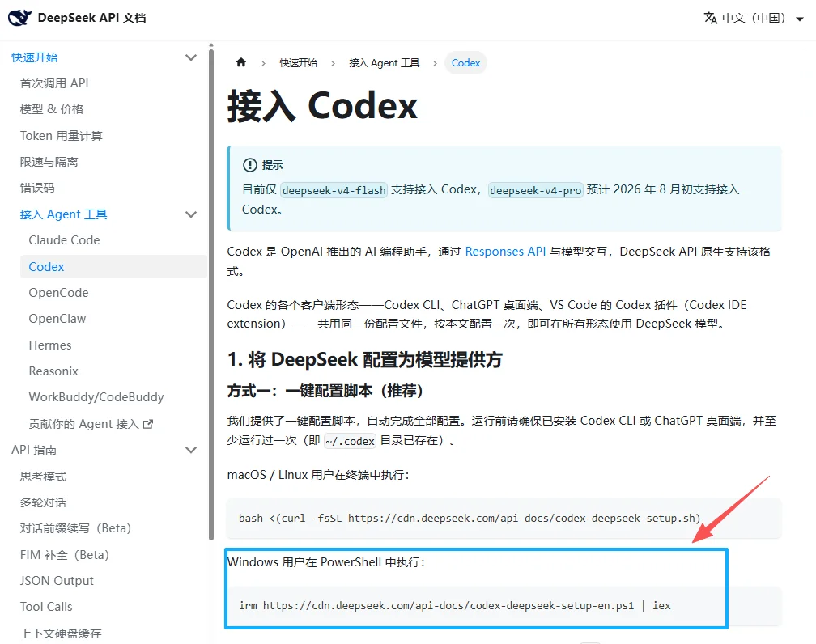Open WorkBuddy/CodeBuddy page
This screenshot has height=644, width=816.
pyautogui.click(x=96, y=397)
